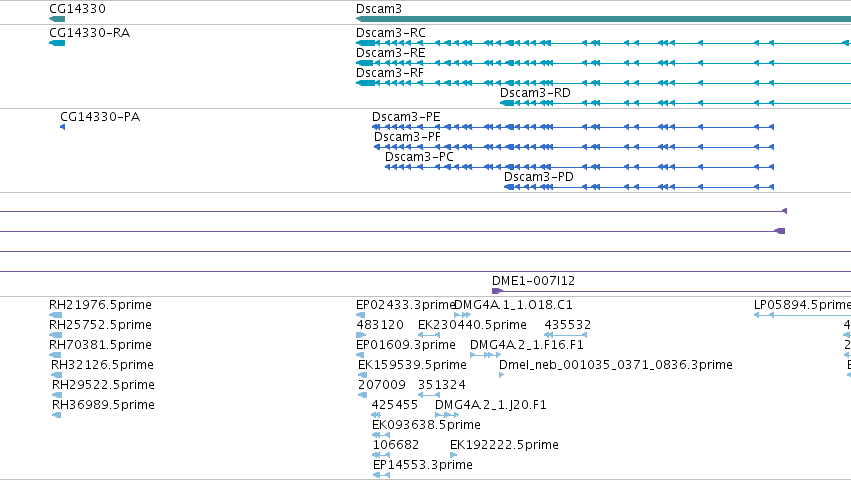Click arrow glyph under Dmel_neb_001035_0371_0836.3prime
The height and width of the screenshot is (480, 851).
click(x=501, y=375)
